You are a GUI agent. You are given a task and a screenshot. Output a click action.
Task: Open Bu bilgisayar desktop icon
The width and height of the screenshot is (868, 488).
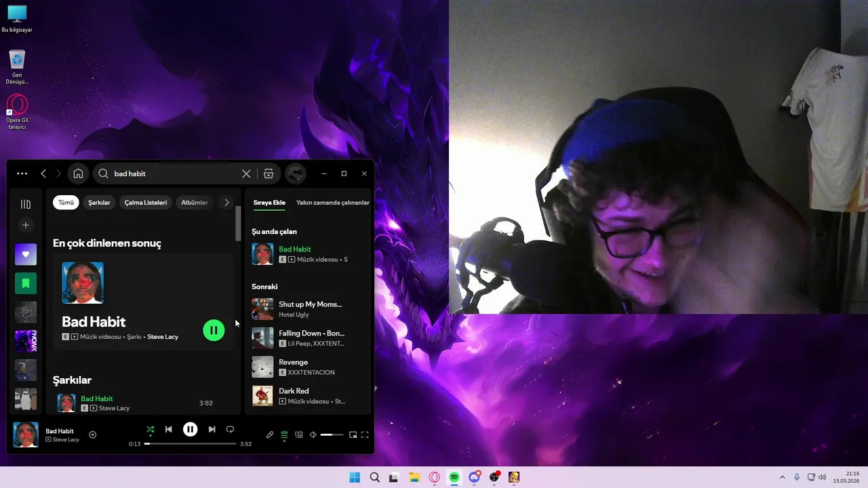(x=17, y=19)
